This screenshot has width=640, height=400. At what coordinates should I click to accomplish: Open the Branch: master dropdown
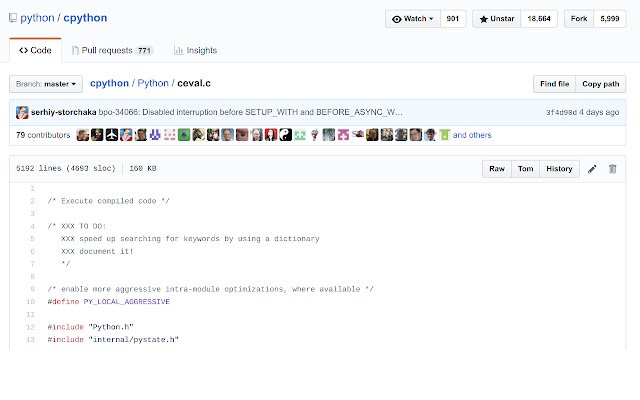[x=46, y=84]
